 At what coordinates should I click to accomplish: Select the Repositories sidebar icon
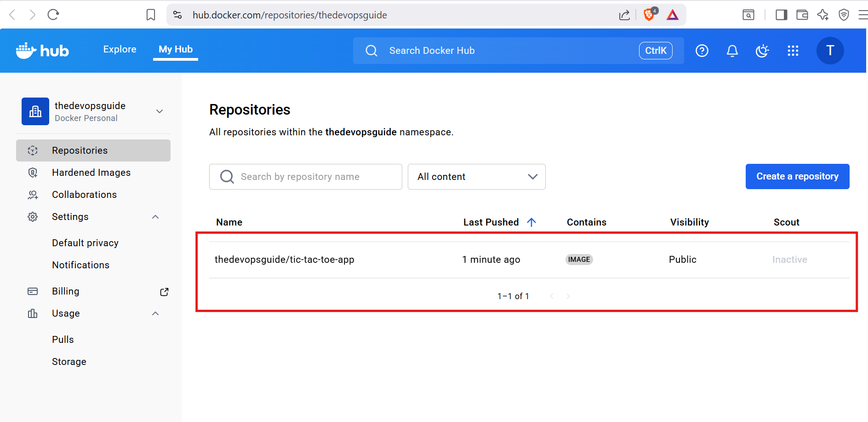33,150
